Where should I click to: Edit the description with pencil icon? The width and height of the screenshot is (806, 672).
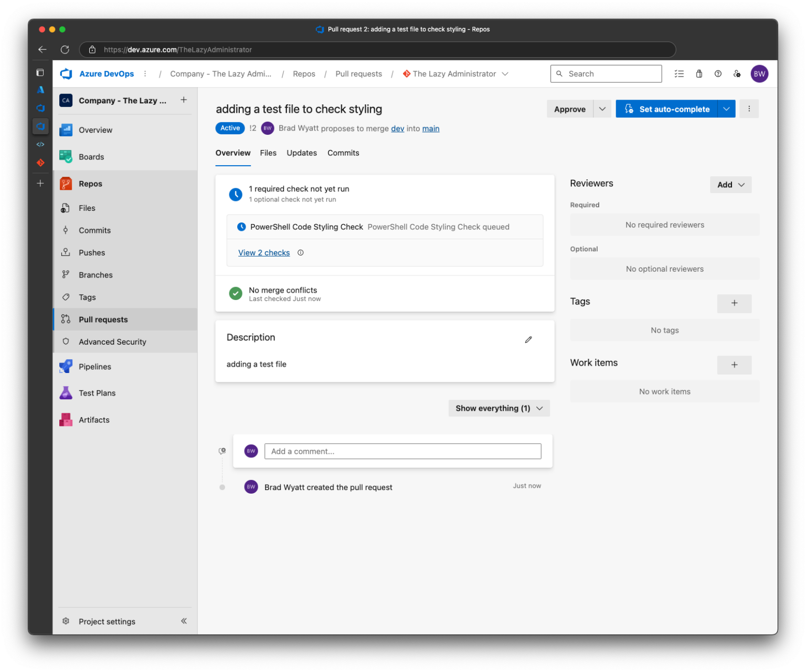[528, 339]
